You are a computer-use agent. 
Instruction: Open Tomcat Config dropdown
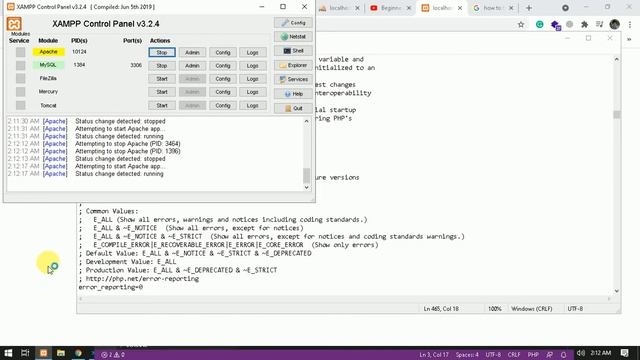(x=223, y=106)
